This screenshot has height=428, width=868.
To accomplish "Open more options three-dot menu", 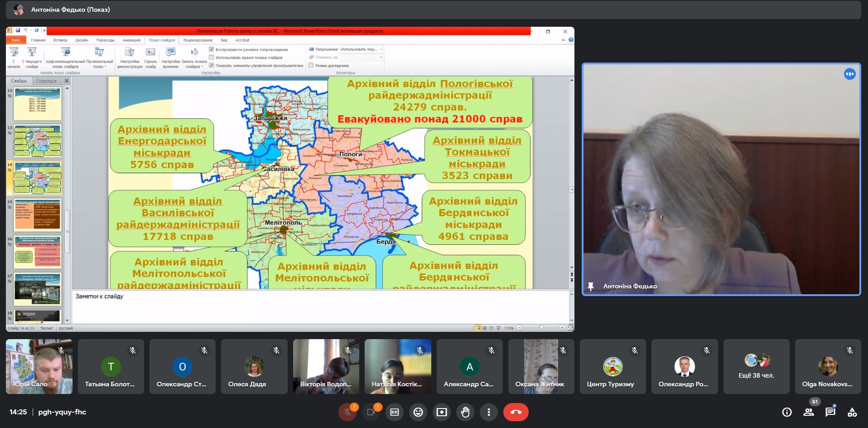I will point(488,412).
